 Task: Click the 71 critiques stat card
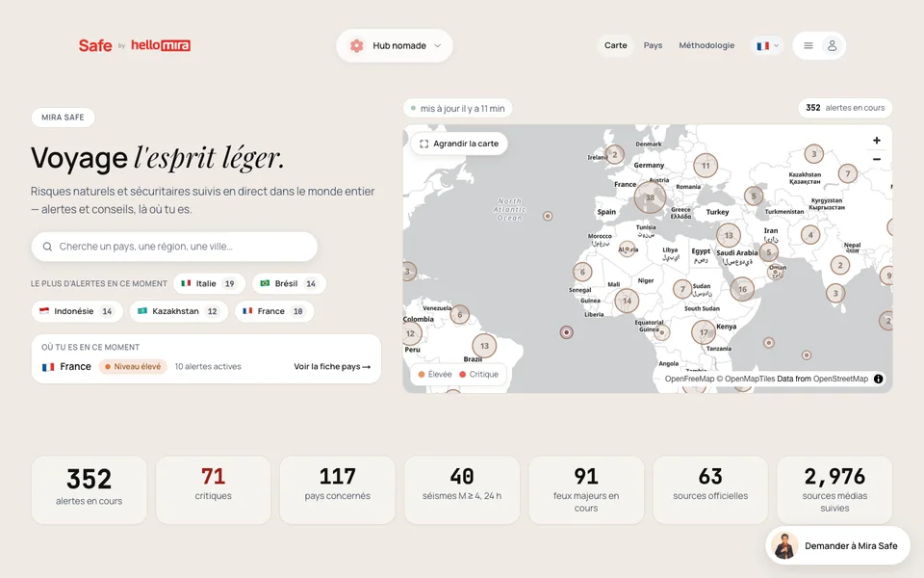tap(214, 489)
